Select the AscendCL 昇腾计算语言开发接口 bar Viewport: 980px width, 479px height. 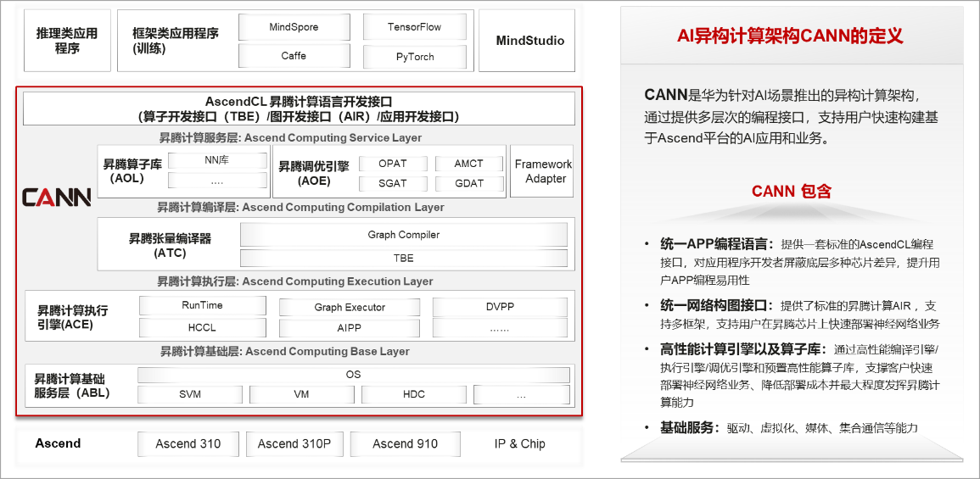(299, 109)
